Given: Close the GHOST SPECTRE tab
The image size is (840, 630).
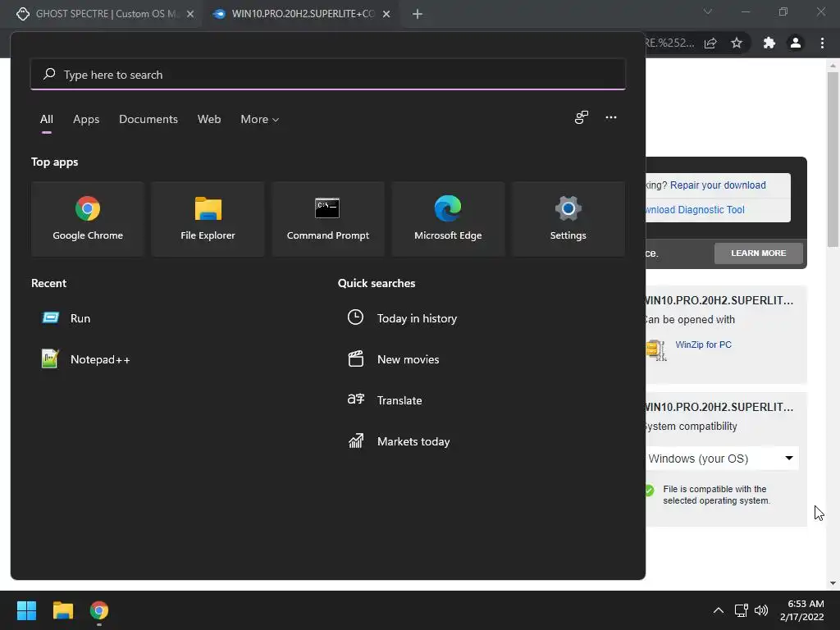Looking at the screenshot, I should click(x=190, y=14).
